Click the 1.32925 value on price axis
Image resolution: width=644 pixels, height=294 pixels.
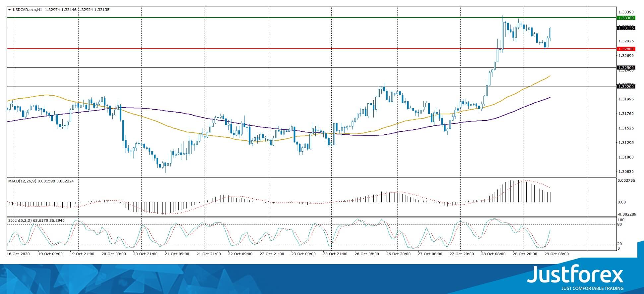click(626, 41)
